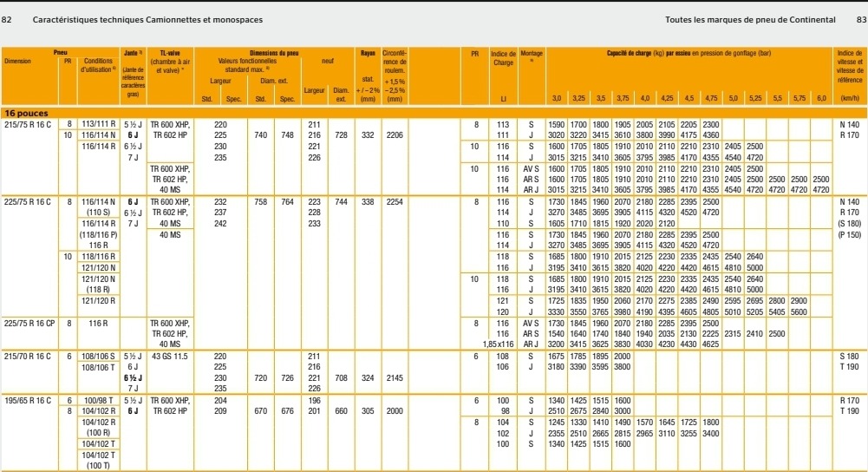Click the "5,25" bar pressure column header
This screenshot has width=868, height=472.
click(x=755, y=99)
